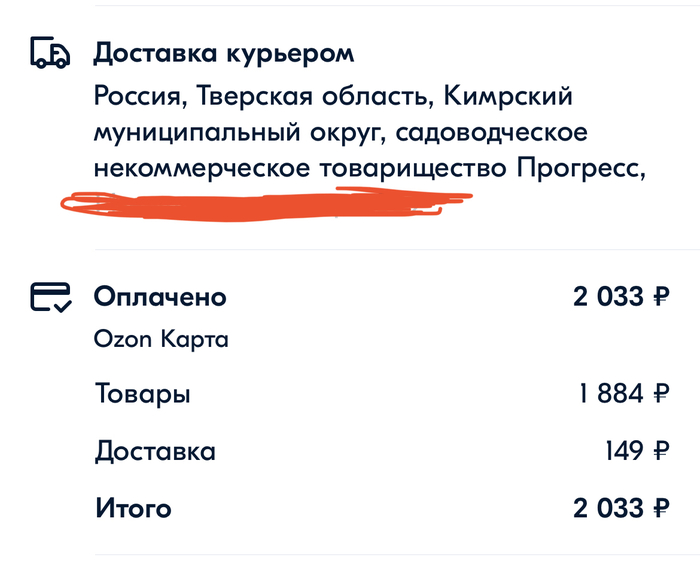The image size is (700, 573).
Task: Click the payment card checkmark icon
Action: 50,298
